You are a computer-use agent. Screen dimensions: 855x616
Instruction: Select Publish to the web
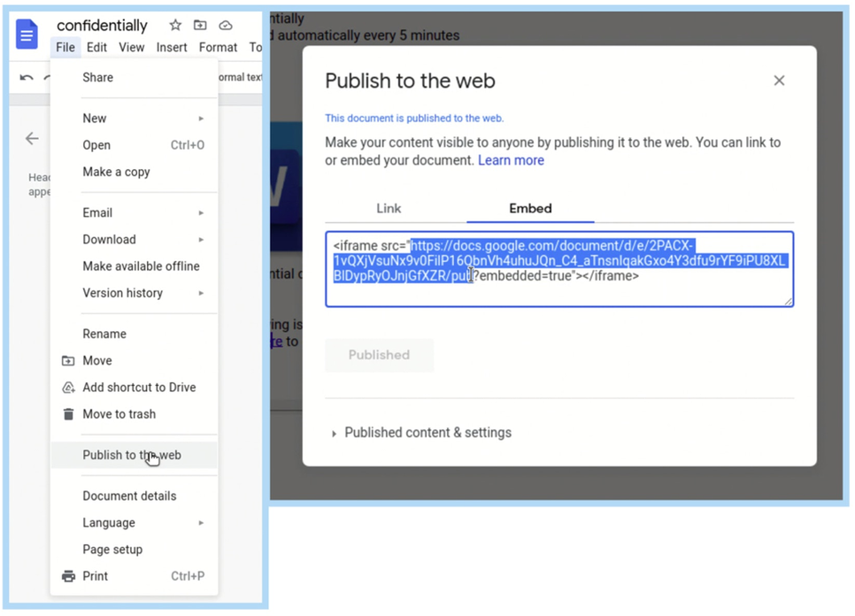coord(135,455)
